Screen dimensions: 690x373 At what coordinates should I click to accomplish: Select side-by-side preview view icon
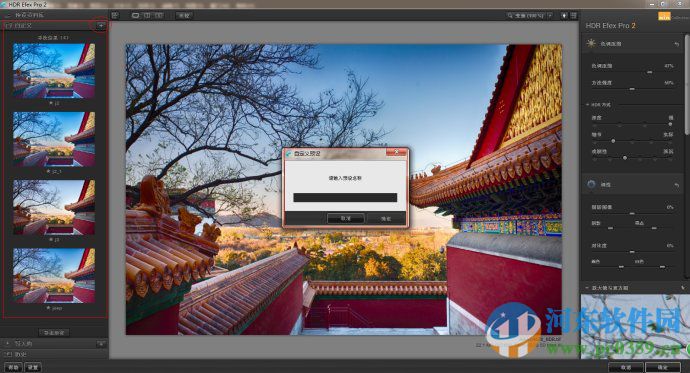pos(159,15)
